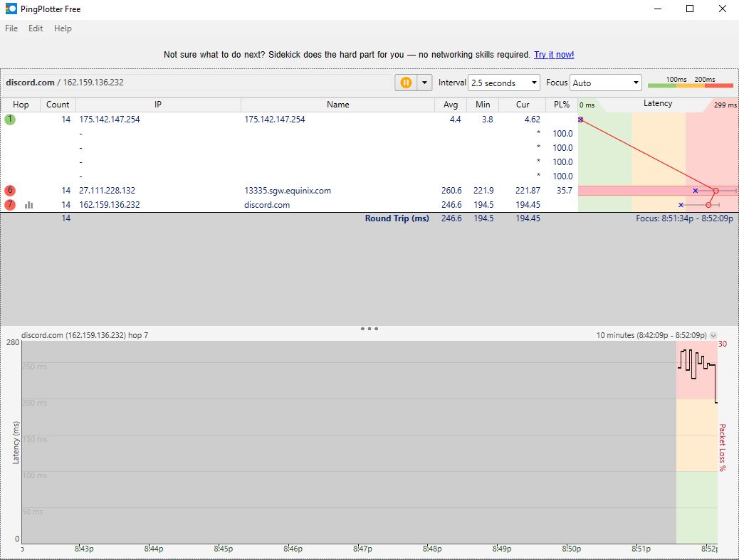Click the Count column header
The image size is (739, 560).
58,105
